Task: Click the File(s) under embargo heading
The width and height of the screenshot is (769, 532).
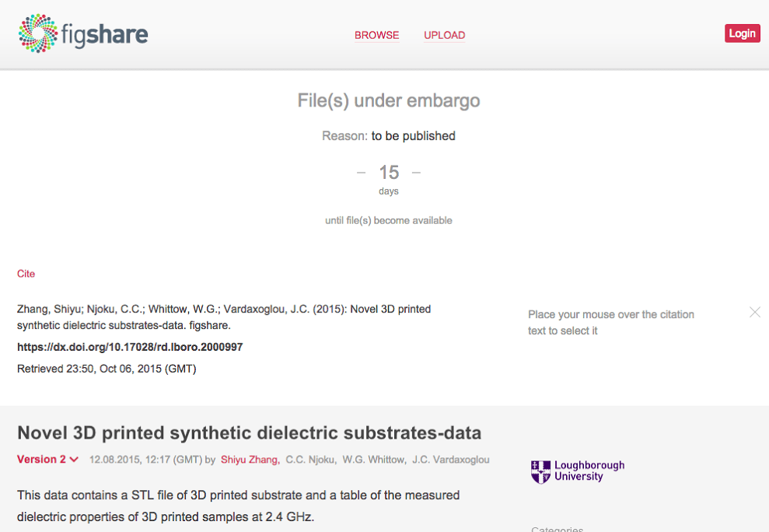Action: 389,100
